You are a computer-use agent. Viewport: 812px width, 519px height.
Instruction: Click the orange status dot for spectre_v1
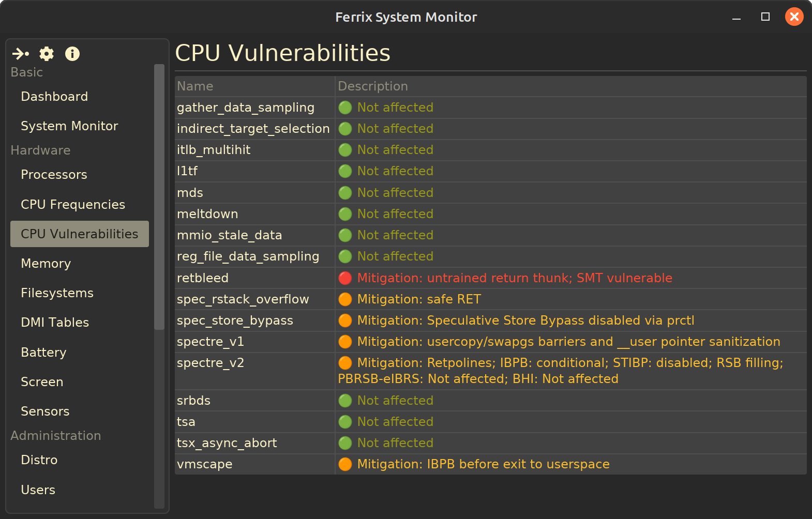[x=345, y=342]
